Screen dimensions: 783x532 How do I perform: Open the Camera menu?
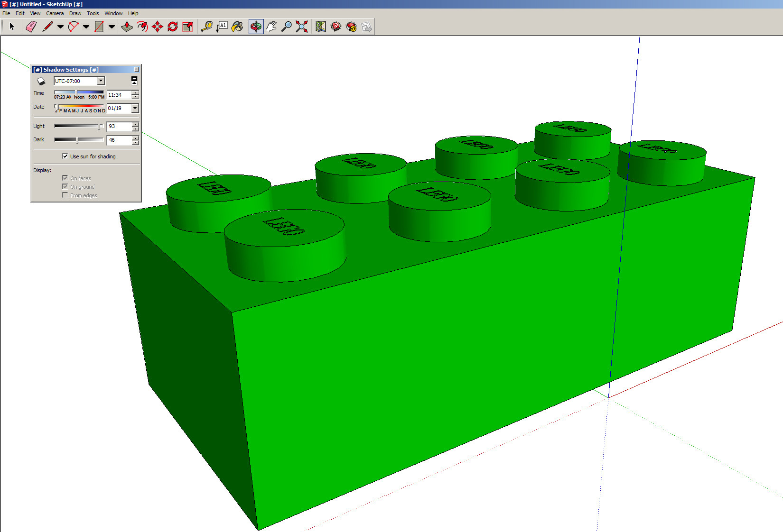click(55, 13)
